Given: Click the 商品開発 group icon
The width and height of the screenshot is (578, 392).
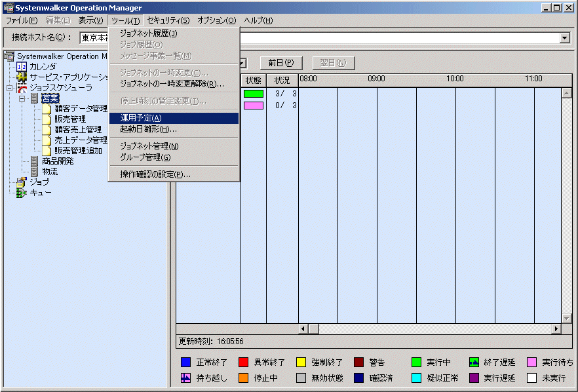Looking at the screenshot, I should click(34, 161).
